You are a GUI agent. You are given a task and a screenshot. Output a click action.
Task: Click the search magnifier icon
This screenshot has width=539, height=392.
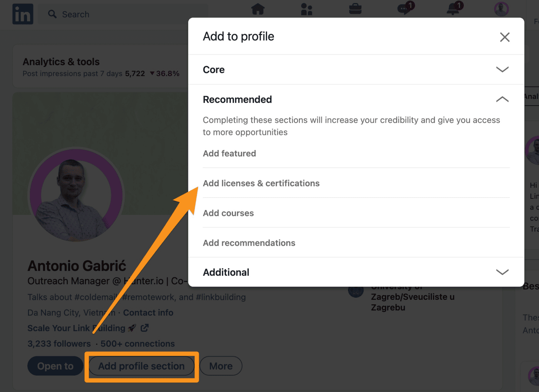tap(52, 14)
